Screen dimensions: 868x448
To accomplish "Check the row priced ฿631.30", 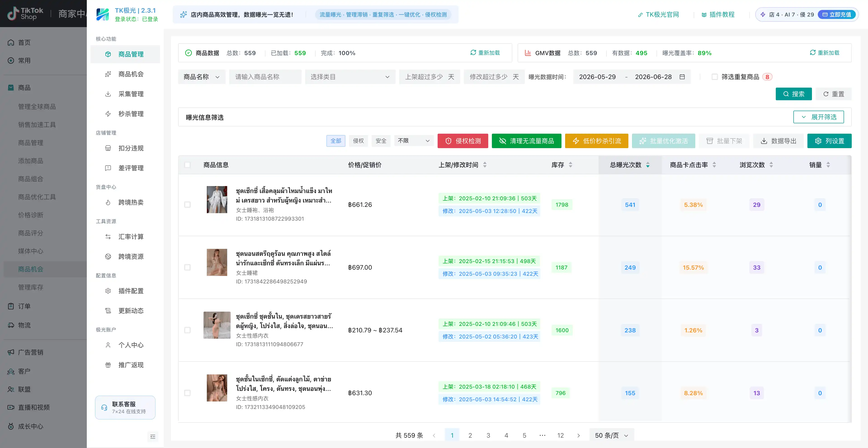I will tap(187, 393).
